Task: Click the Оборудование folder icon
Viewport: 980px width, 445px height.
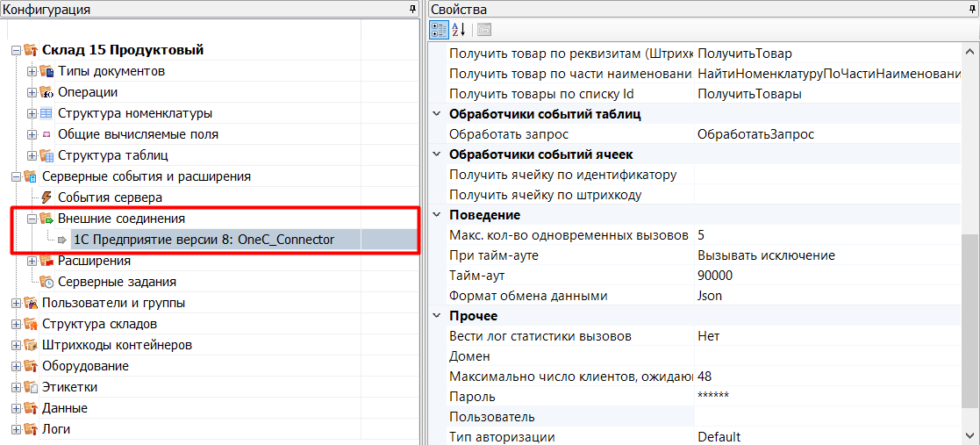Action: pyautogui.click(x=31, y=366)
